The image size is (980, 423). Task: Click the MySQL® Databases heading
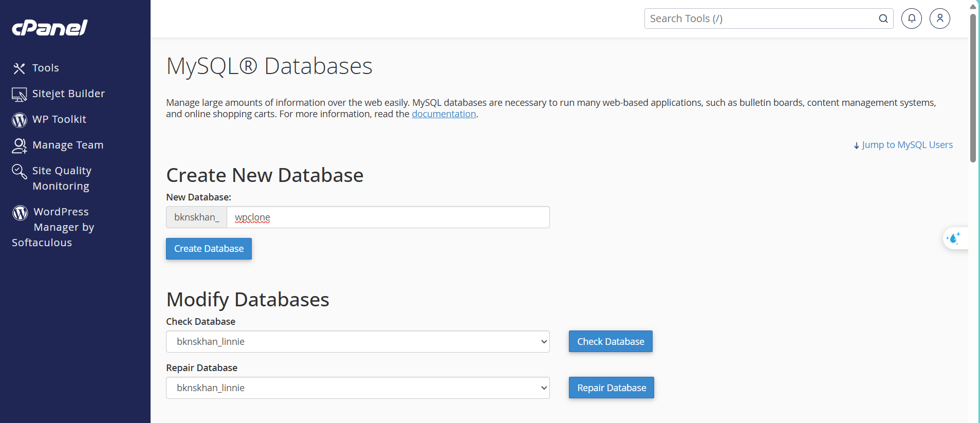269,66
